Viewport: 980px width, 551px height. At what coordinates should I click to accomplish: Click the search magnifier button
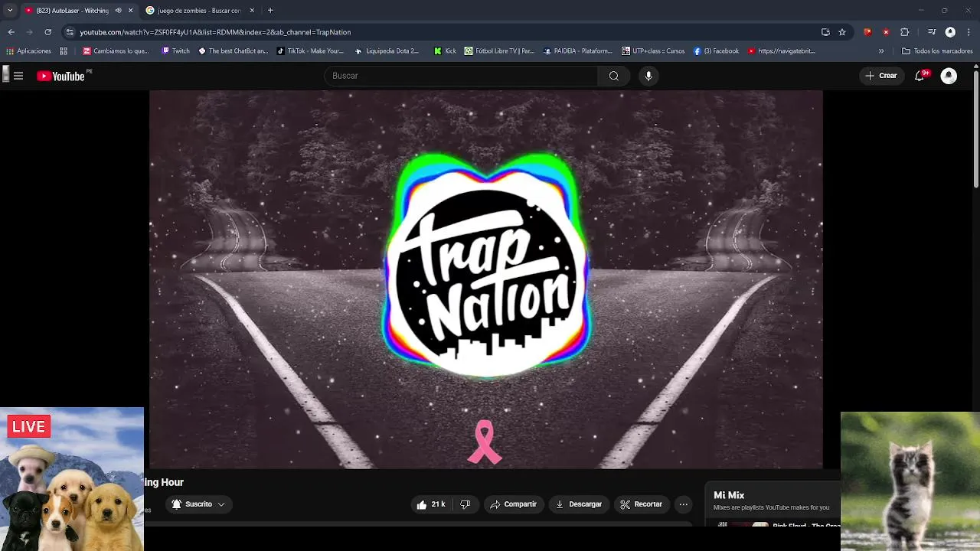click(x=613, y=76)
